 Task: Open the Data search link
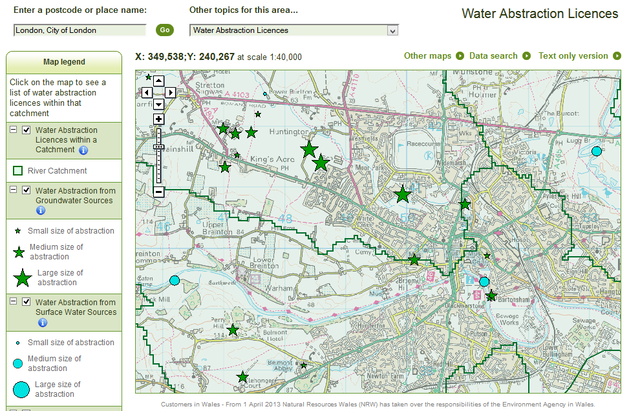tap(493, 56)
